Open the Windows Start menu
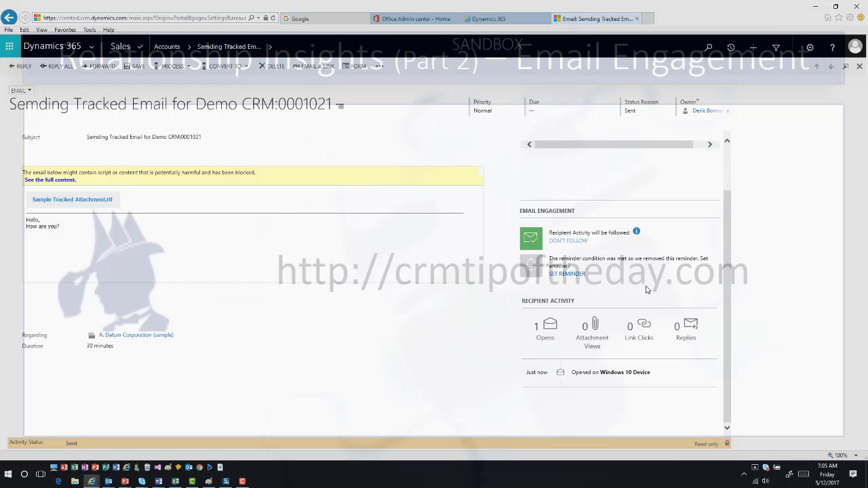 (x=8, y=474)
